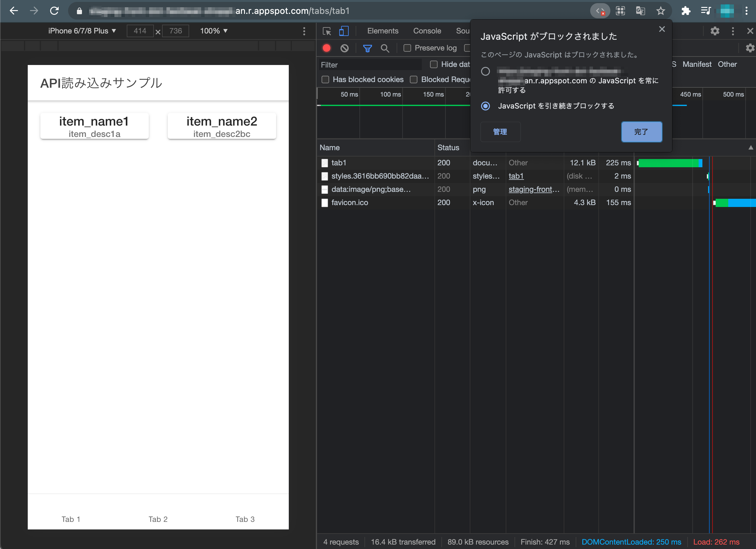This screenshot has width=756, height=549.
Task: Click the network Filter input field
Action: tap(370, 65)
